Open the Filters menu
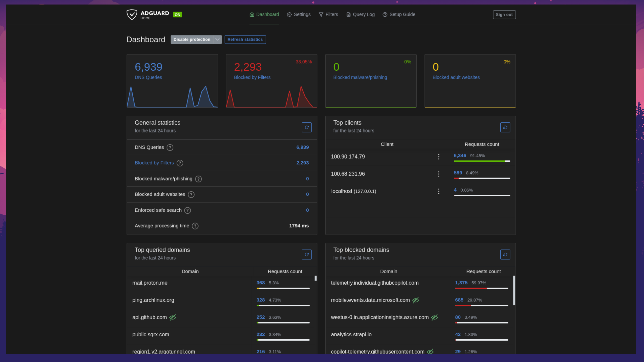This screenshot has width=644, height=362. (328, 15)
